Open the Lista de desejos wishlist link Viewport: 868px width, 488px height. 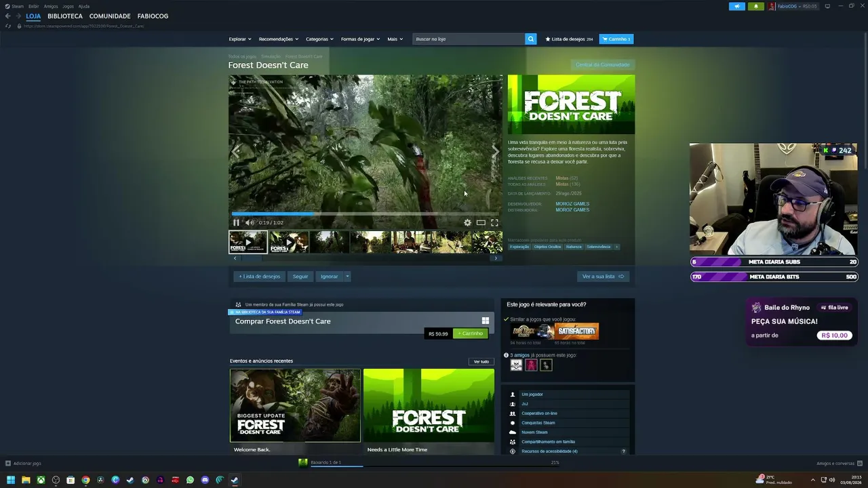[x=569, y=39]
